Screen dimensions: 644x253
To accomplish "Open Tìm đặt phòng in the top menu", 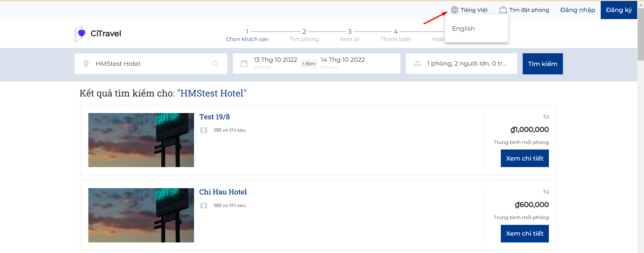I will pos(529,10).
